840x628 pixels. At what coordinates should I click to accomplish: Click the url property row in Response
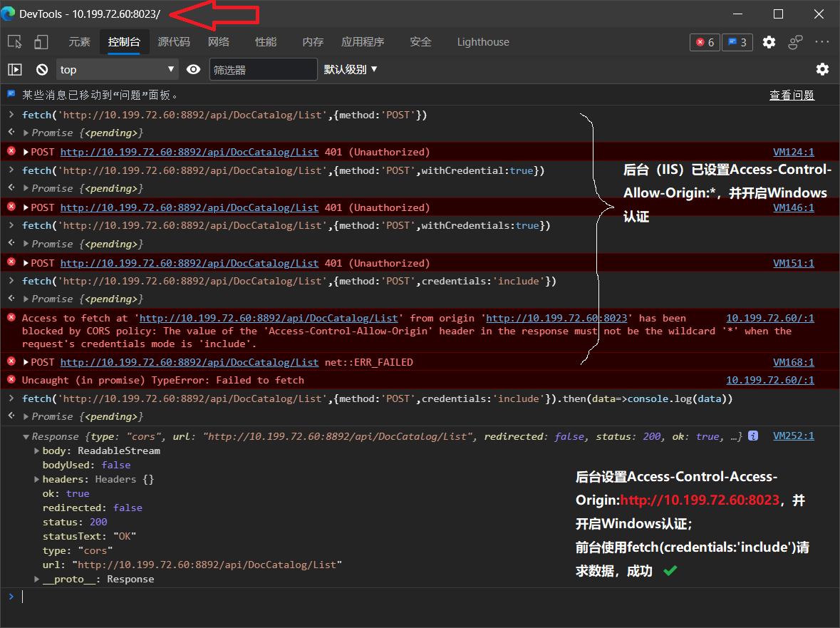click(192, 565)
